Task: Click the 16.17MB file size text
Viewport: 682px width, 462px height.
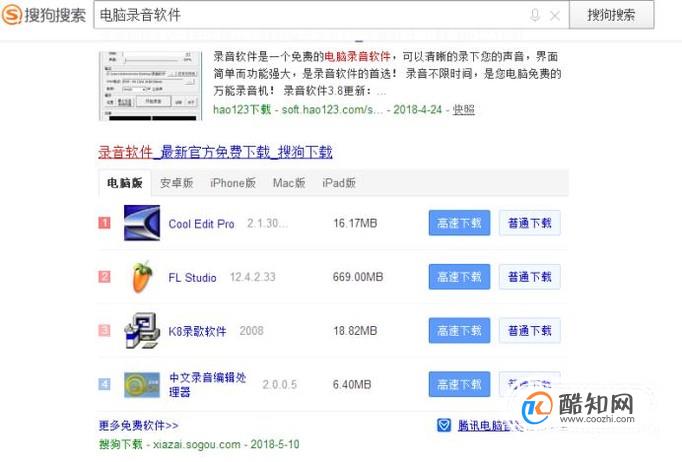Action: pos(355,223)
